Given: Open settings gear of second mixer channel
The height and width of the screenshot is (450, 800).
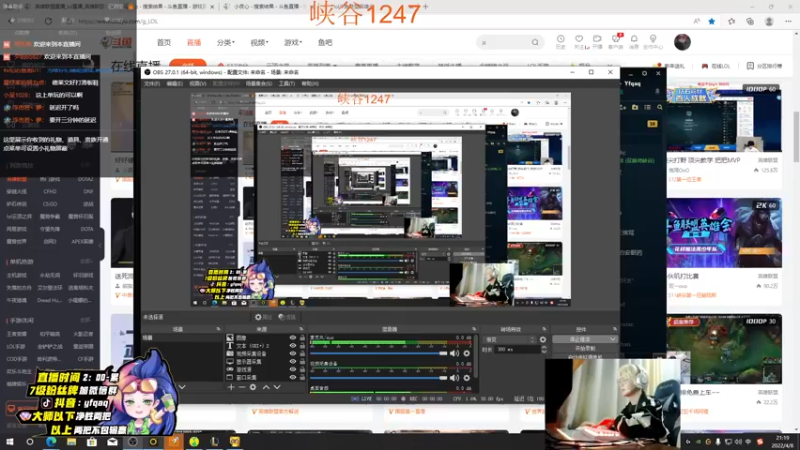Looking at the screenshot, I should click(466, 378).
